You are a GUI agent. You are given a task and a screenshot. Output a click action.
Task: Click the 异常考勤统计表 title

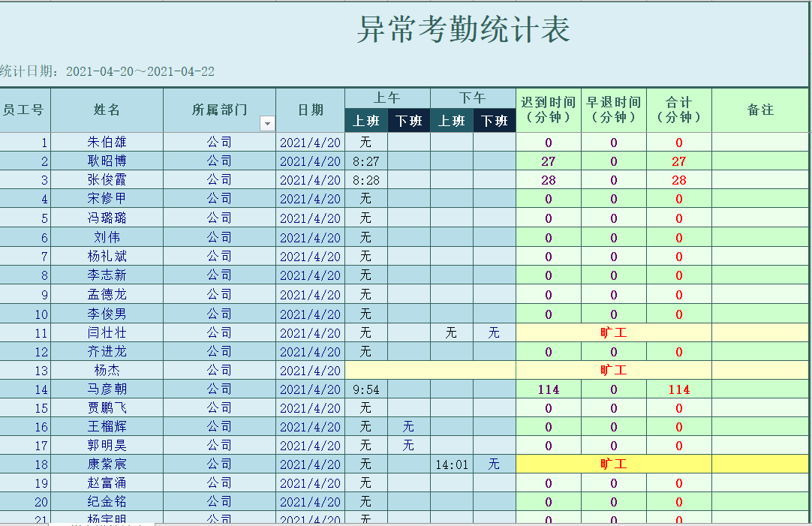(x=464, y=29)
